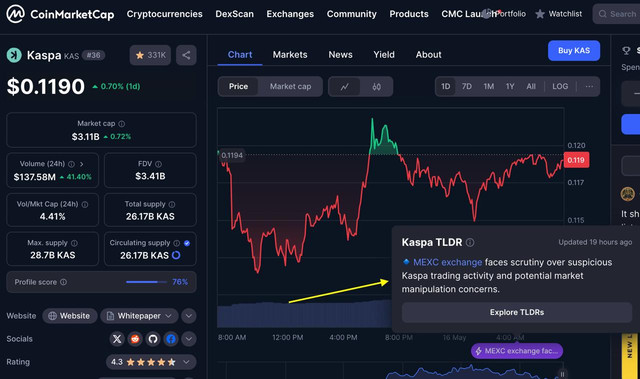Show Kaspa TLDR info icon

470,242
